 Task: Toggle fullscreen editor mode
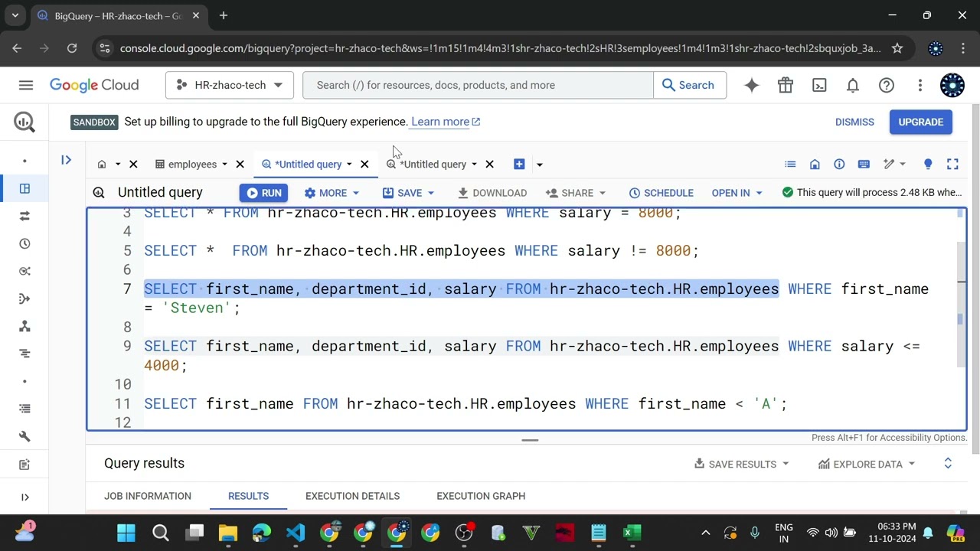(952, 164)
